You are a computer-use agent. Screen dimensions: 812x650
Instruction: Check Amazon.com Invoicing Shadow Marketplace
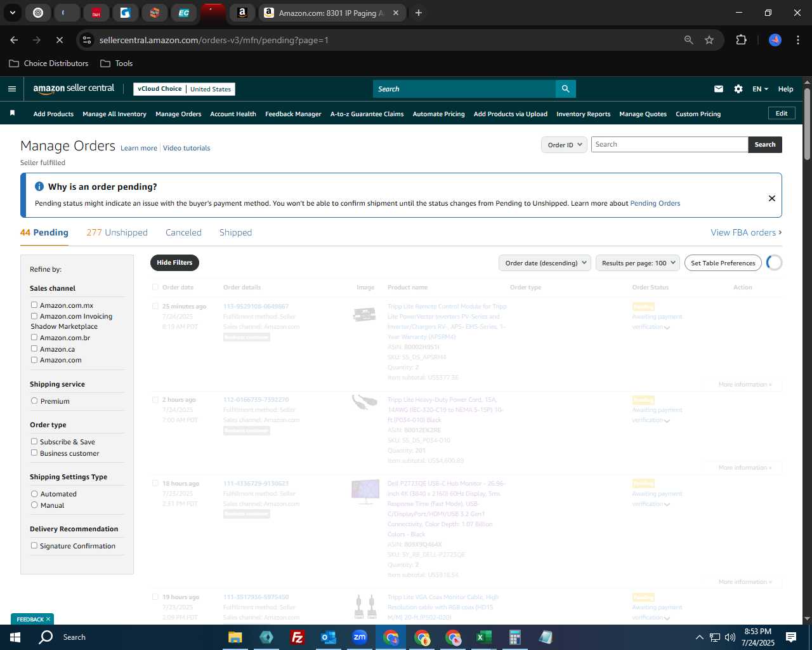[34, 316]
